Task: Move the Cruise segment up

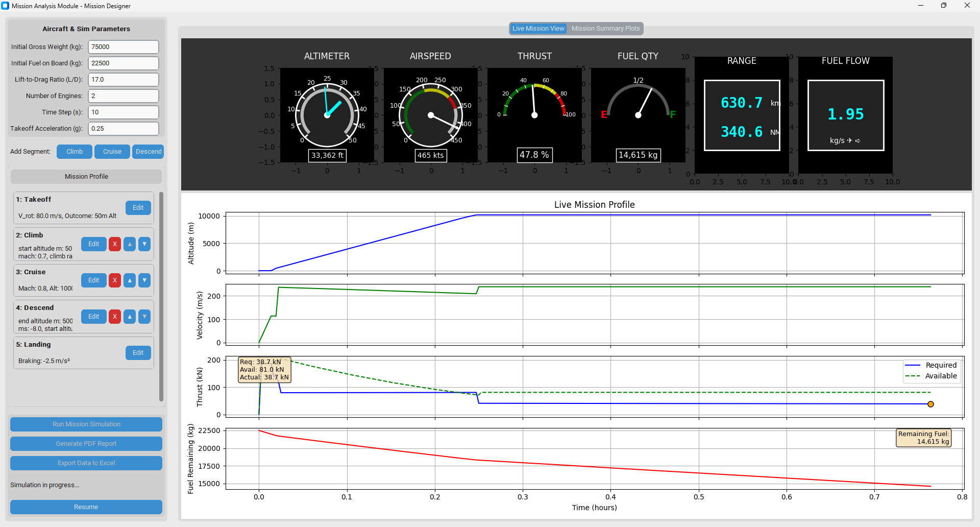Action: coord(129,280)
